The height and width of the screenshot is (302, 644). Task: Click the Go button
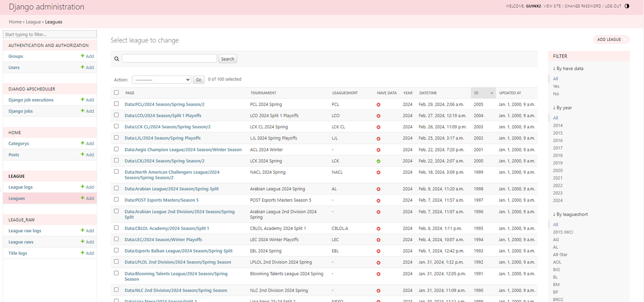click(199, 80)
